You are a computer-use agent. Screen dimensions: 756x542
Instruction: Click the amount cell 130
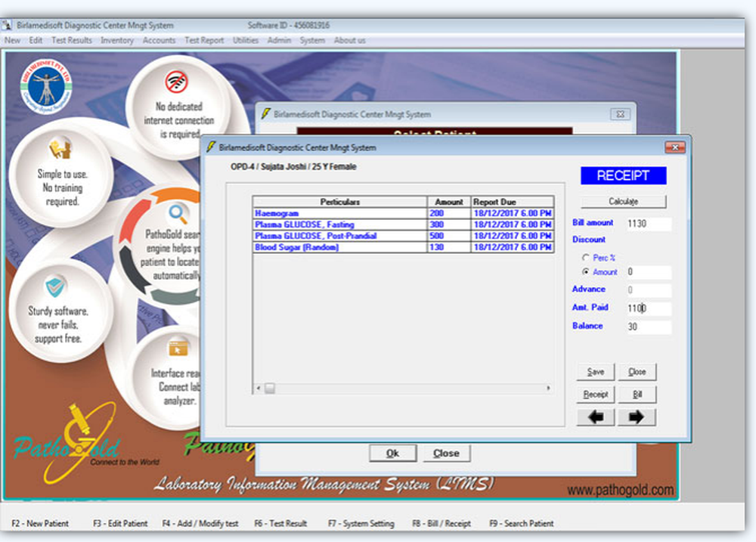pos(449,247)
